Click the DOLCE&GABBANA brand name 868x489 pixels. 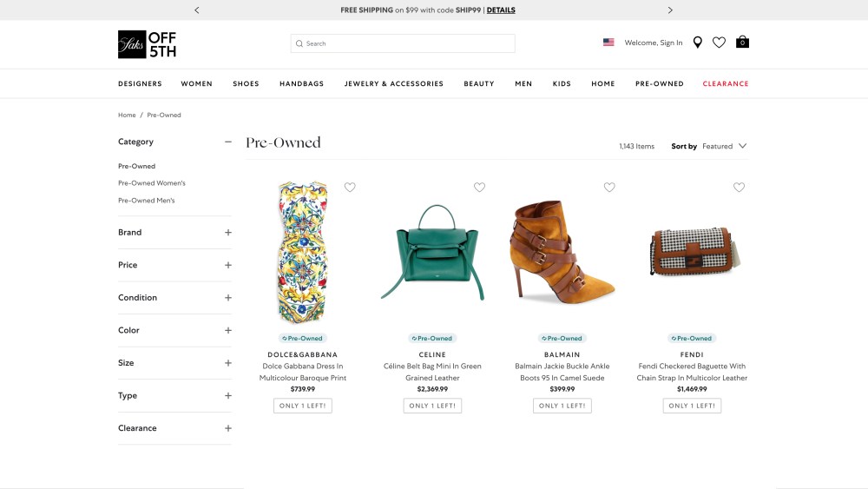point(303,355)
